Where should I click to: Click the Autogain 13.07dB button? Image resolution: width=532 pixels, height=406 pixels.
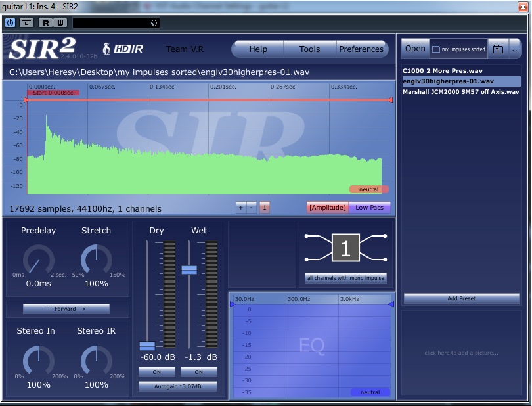tap(178, 386)
